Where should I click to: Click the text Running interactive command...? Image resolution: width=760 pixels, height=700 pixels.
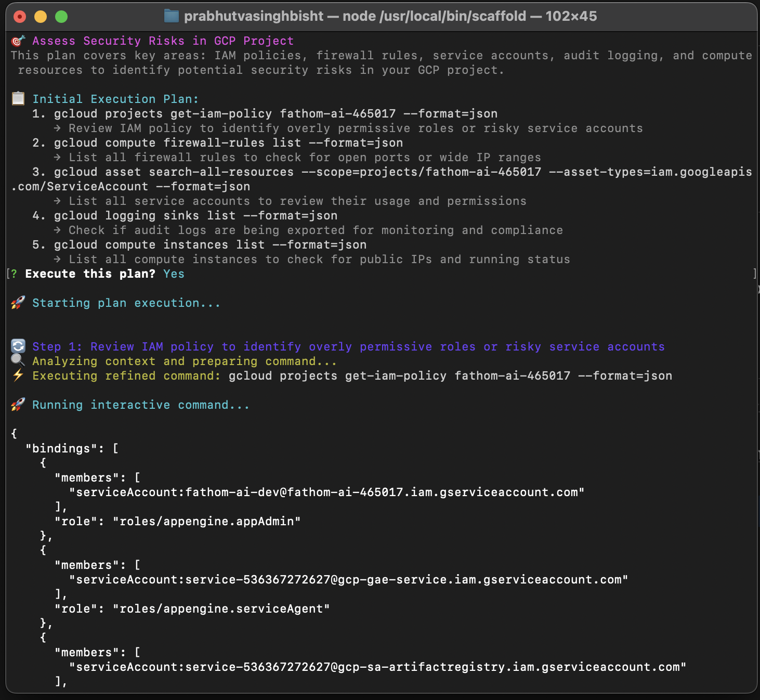pos(141,405)
